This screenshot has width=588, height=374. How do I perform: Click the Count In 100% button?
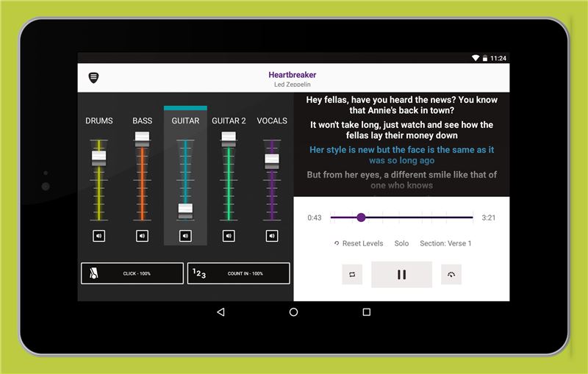(238, 273)
